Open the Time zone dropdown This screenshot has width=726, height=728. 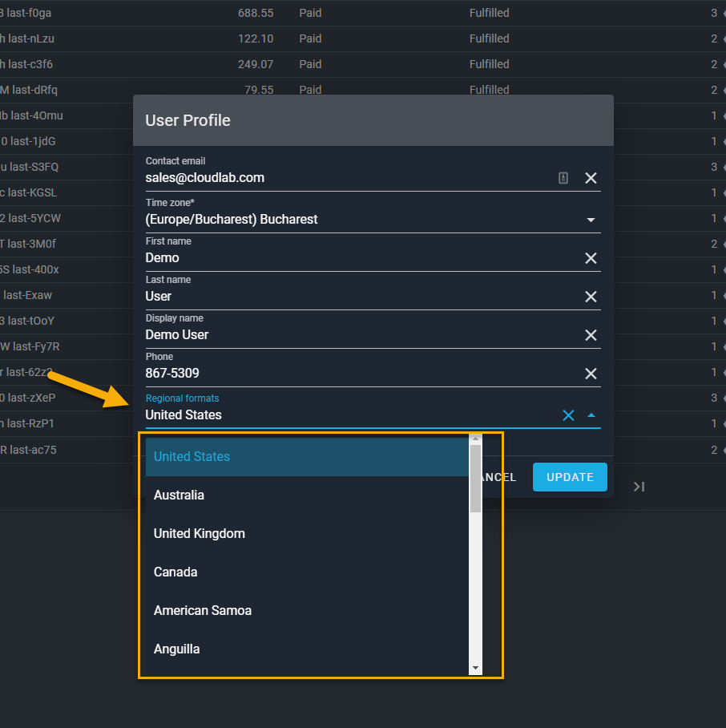coord(591,220)
